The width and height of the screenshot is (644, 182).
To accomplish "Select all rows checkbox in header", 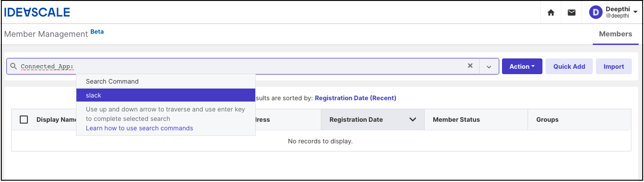I will click(x=24, y=120).
